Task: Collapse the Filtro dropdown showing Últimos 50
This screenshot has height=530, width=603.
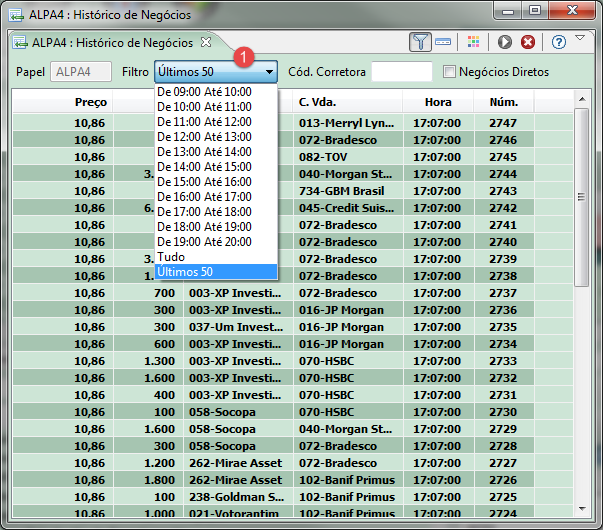Action: pyautogui.click(x=216, y=72)
